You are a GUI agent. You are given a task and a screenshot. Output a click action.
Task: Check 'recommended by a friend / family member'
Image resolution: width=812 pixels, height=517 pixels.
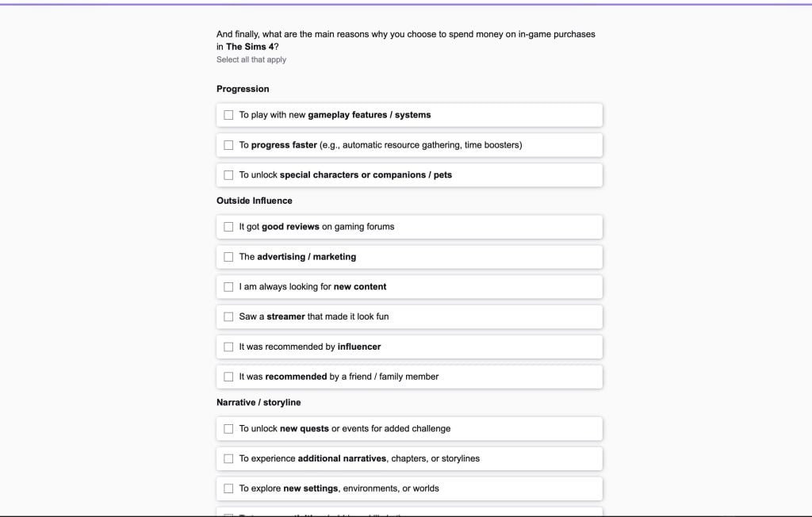click(228, 376)
